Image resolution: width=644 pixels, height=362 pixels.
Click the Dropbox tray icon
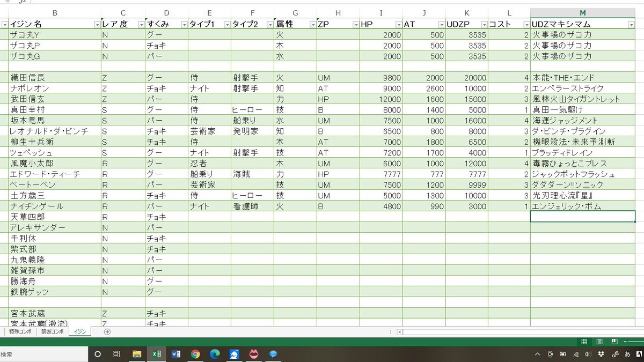pyautogui.click(x=601, y=354)
